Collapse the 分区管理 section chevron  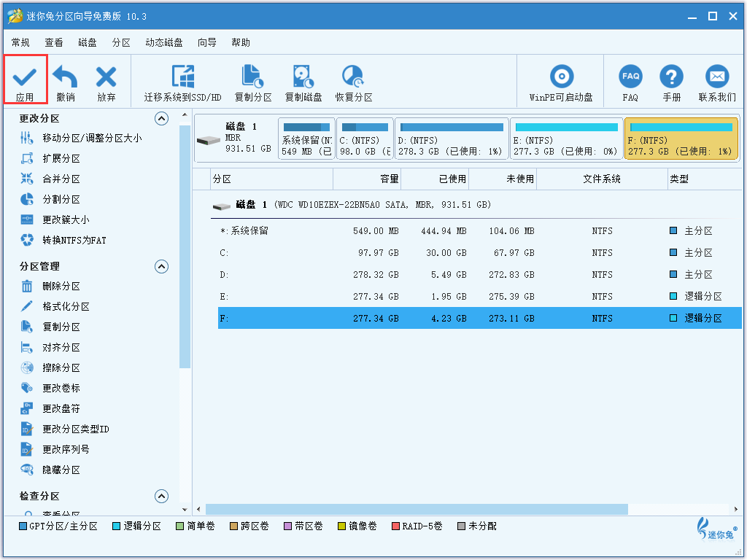[x=161, y=267]
